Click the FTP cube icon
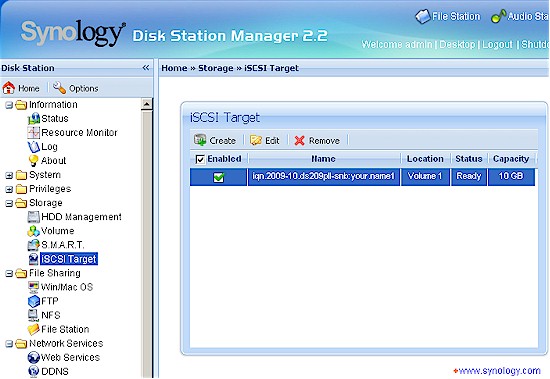 click(34, 301)
